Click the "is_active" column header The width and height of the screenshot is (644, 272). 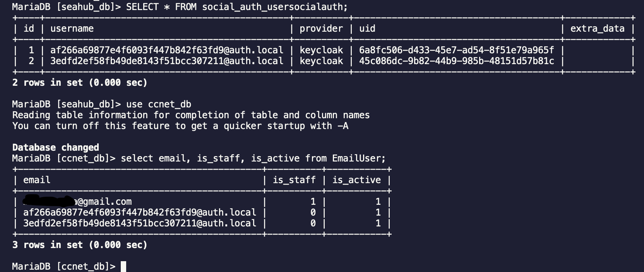coord(356,180)
